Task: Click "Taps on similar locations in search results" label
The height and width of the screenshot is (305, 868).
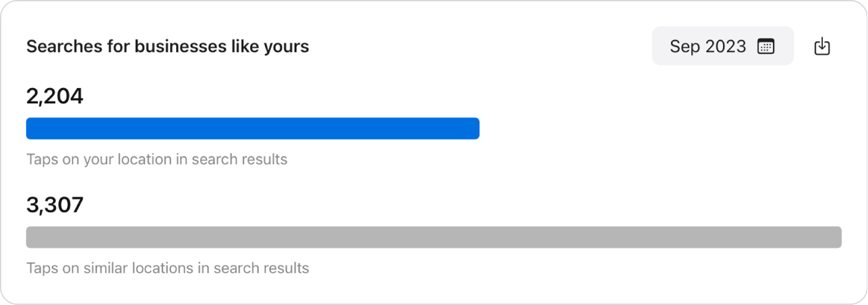Action: click(168, 268)
